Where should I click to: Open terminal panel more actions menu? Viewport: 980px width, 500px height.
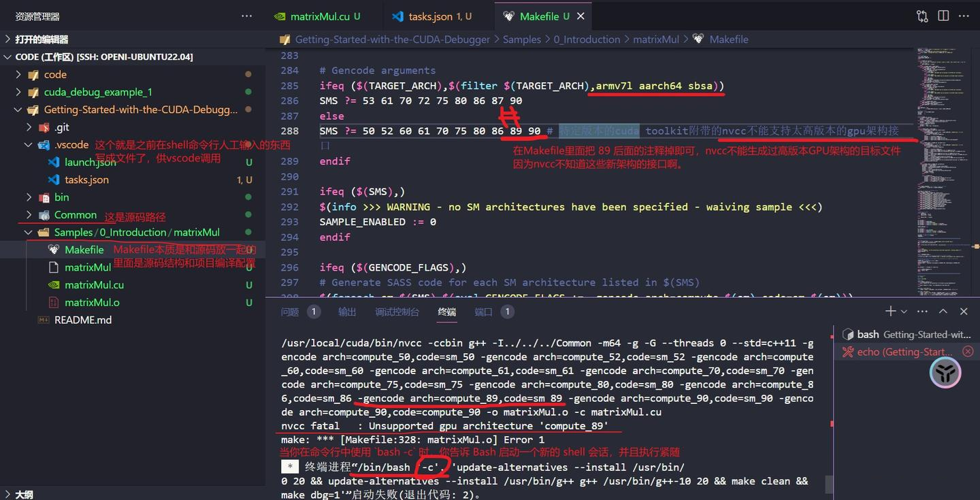tap(923, 311)
